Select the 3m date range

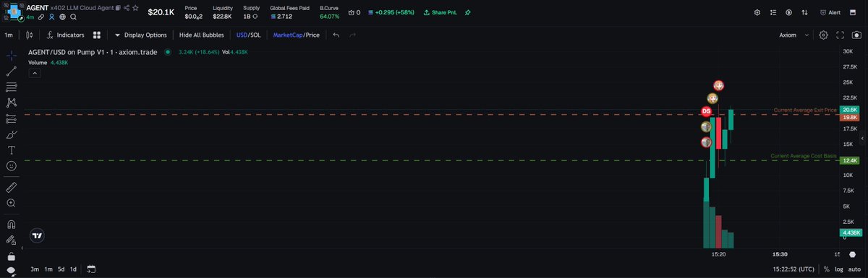click(35, 269)
